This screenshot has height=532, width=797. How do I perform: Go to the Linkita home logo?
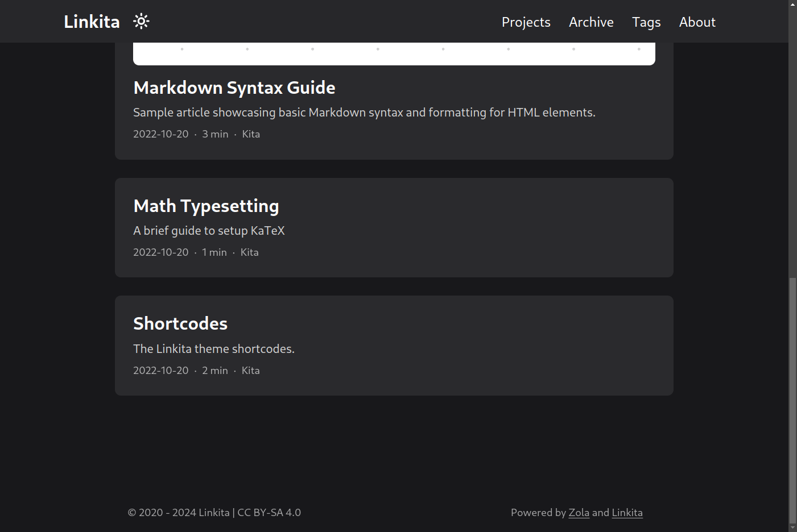pos(92,22)
